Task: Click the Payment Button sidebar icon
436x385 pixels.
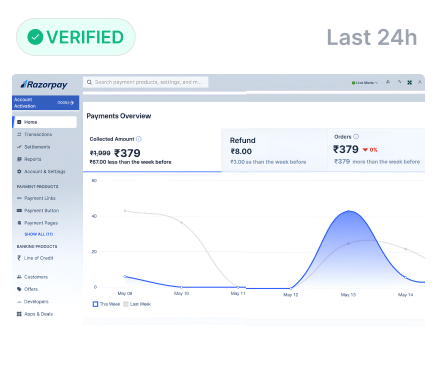Action: 19,211
